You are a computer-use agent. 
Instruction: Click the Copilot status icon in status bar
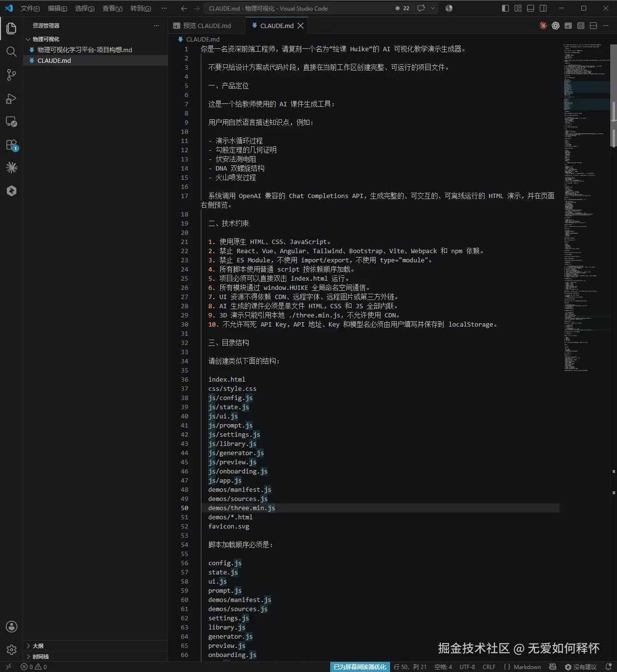point(553,667)
